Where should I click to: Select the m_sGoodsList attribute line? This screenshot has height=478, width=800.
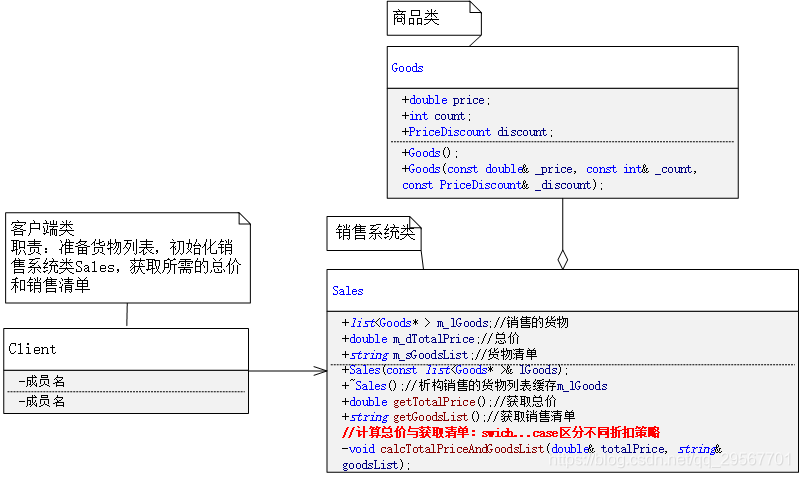439,354
